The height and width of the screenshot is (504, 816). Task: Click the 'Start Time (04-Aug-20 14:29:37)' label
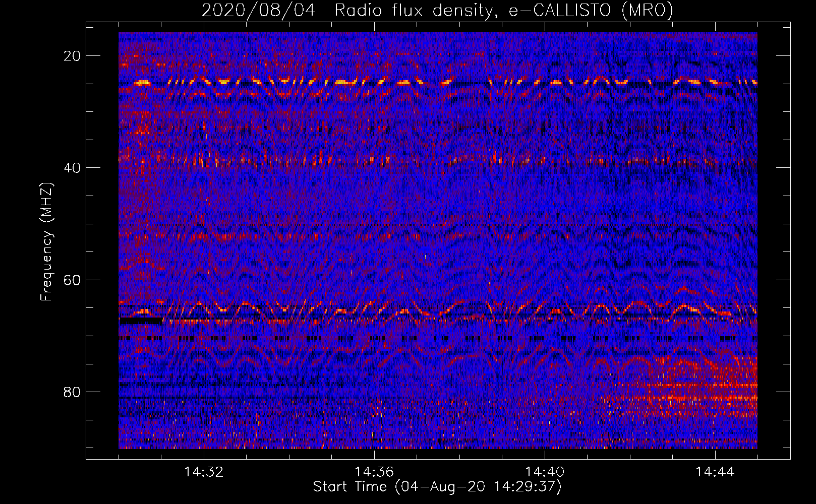pos(437,487)
